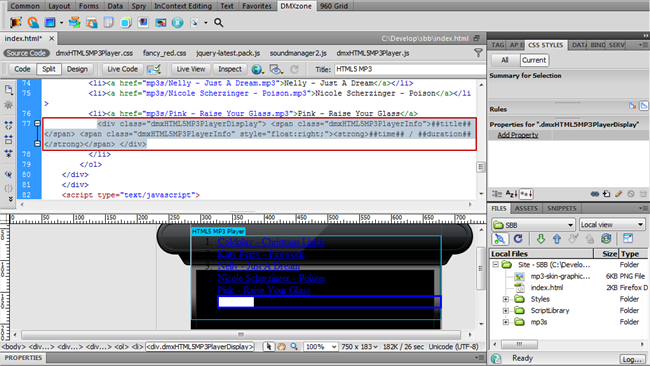The height and width of the screenshot is (366, 650).
Task: Open the SBB site dropdown
Action: click(534, 225)
